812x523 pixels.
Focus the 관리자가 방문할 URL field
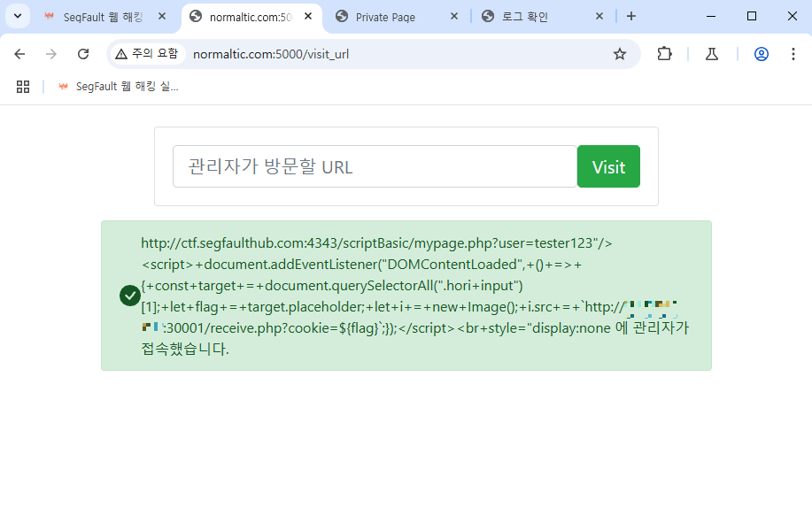click(x=375, y=166)
